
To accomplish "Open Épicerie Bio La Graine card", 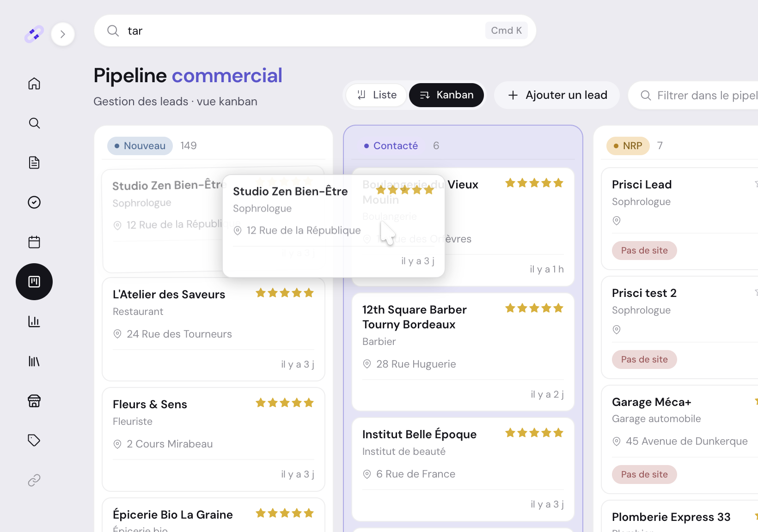I will click(x=214, y=515).
